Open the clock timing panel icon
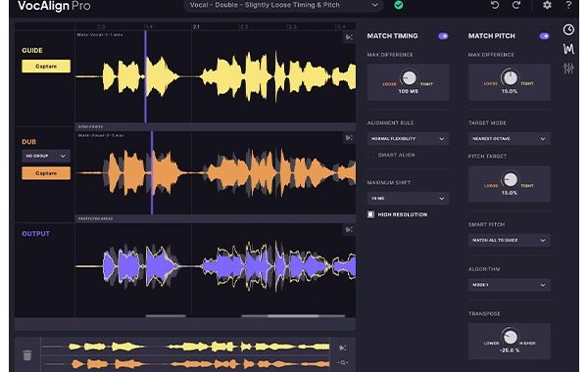This screenshot has height=372, width=588. pyautogui.click(x=568, y=29)
